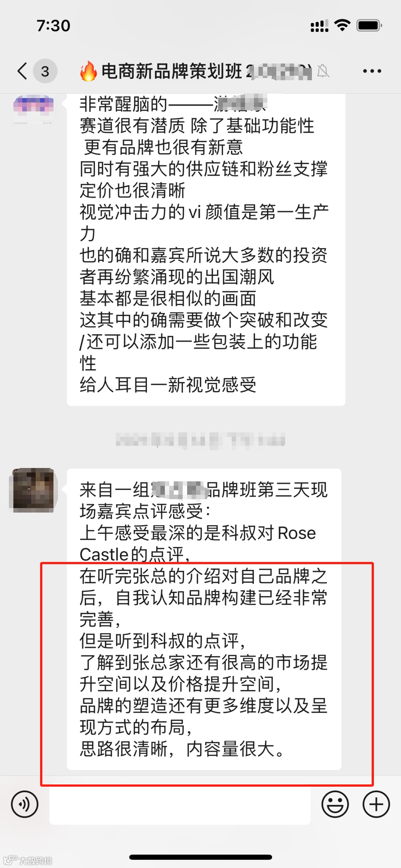Tap the Wi-Fi status icon
The height and width of the screenshot is (868, 401).
(x=342, y=25)
